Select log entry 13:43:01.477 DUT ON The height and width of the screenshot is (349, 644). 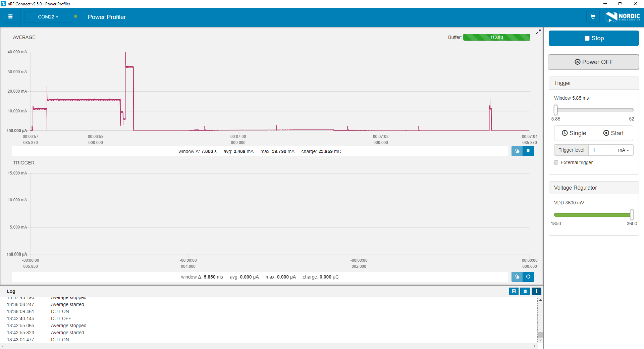269,340
